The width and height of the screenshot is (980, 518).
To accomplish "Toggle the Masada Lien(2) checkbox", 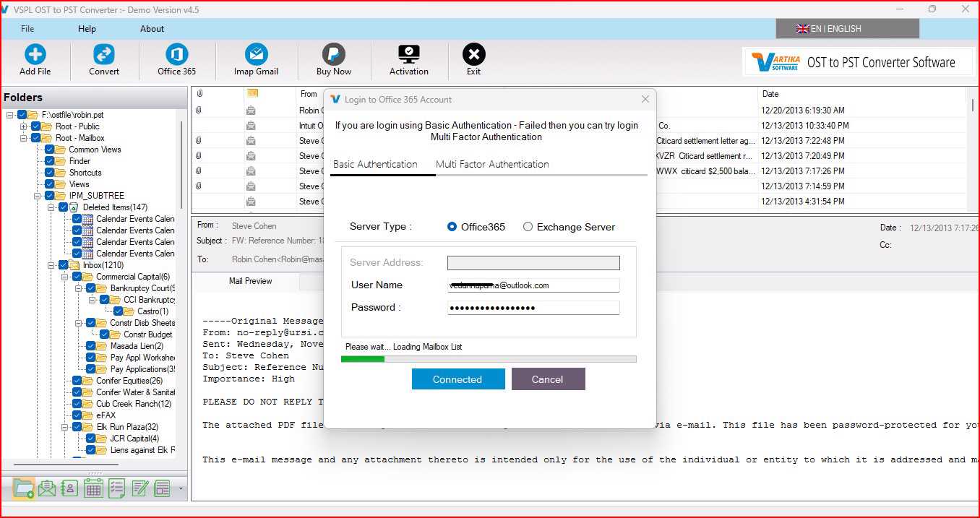I will pyautogui.click(x=91, y=346).
